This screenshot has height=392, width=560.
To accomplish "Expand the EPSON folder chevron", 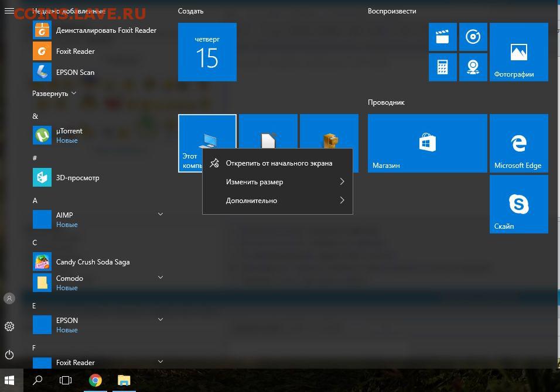I will point(161,319).
